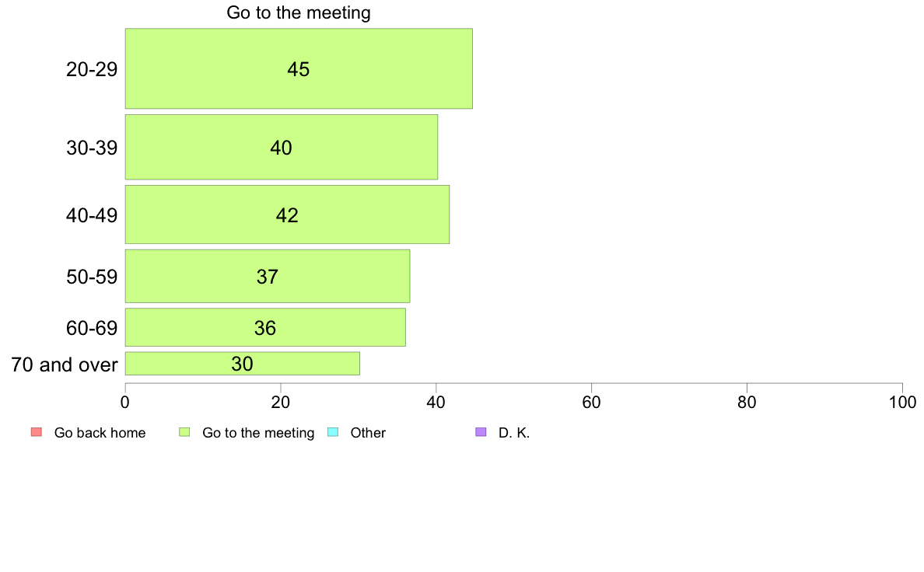Image resolution: width=924 pixels, height=572 pixels.
Task: Click the 20-29 axis label
Action: (92, 69)
